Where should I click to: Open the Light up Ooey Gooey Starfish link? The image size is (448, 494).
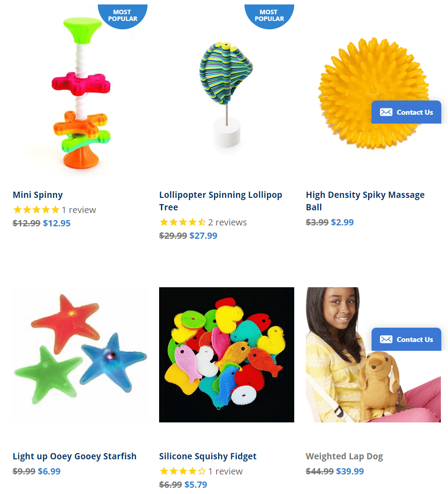(75, 457)
